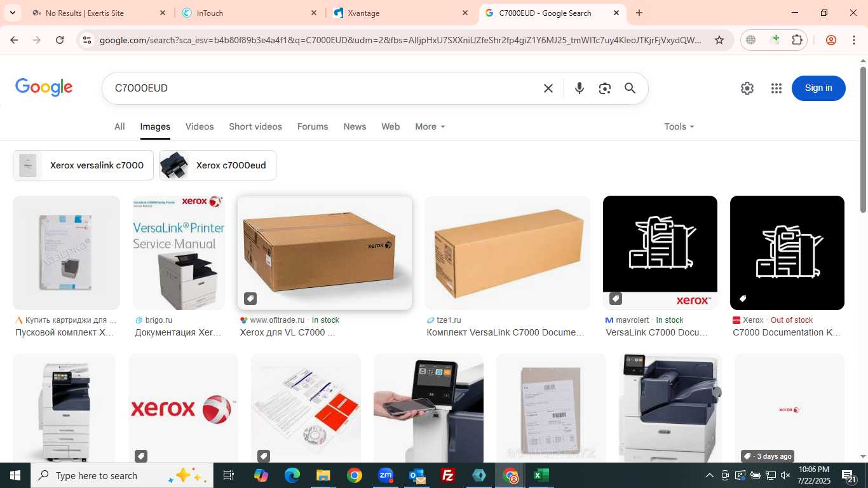Viewport: 868px width, 488px height.
Task: Open FileZilla from the taskbar
Action: (x=448, y=475)
